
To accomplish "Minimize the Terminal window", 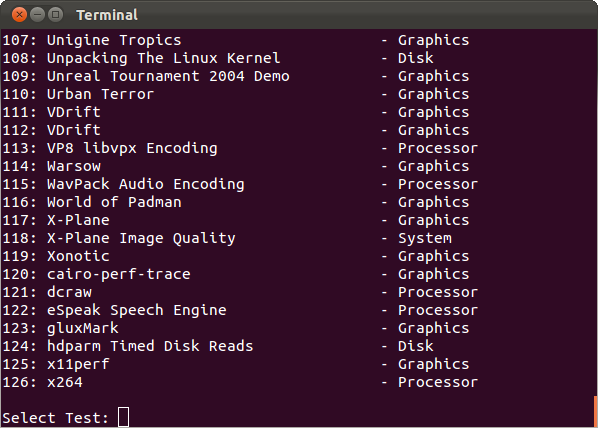I will click(x=37, y=14).
